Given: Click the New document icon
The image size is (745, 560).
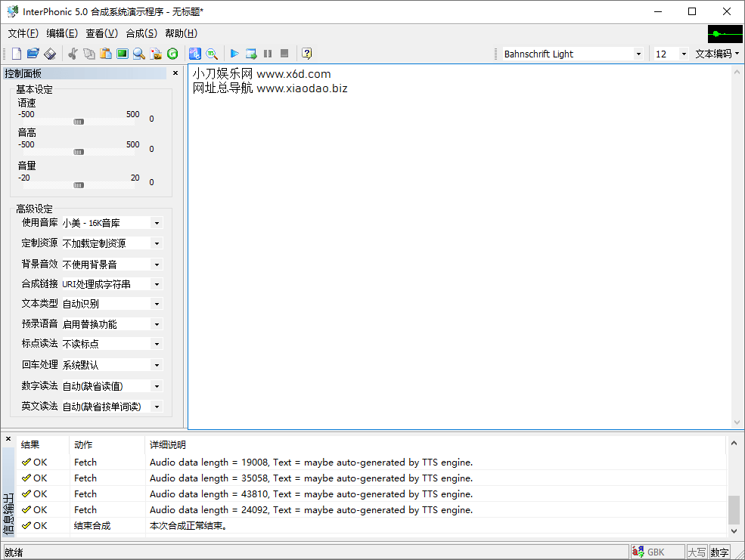Looking at the screenshot, I should 16,54.
